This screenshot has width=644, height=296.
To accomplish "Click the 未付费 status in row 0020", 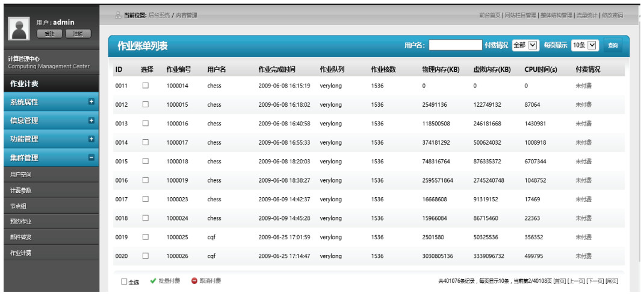I will [584, 256].
